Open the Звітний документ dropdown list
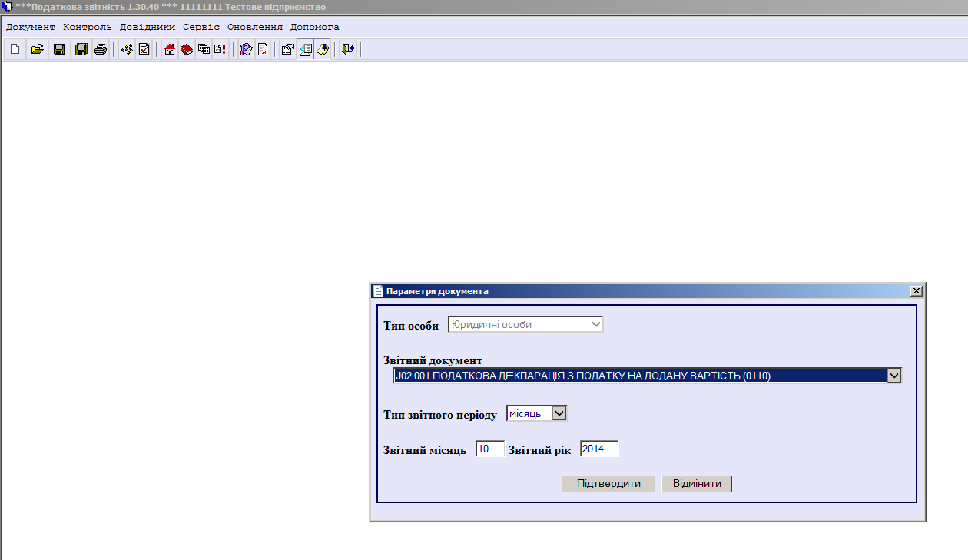968x560 pixels. tap(893, 376)
